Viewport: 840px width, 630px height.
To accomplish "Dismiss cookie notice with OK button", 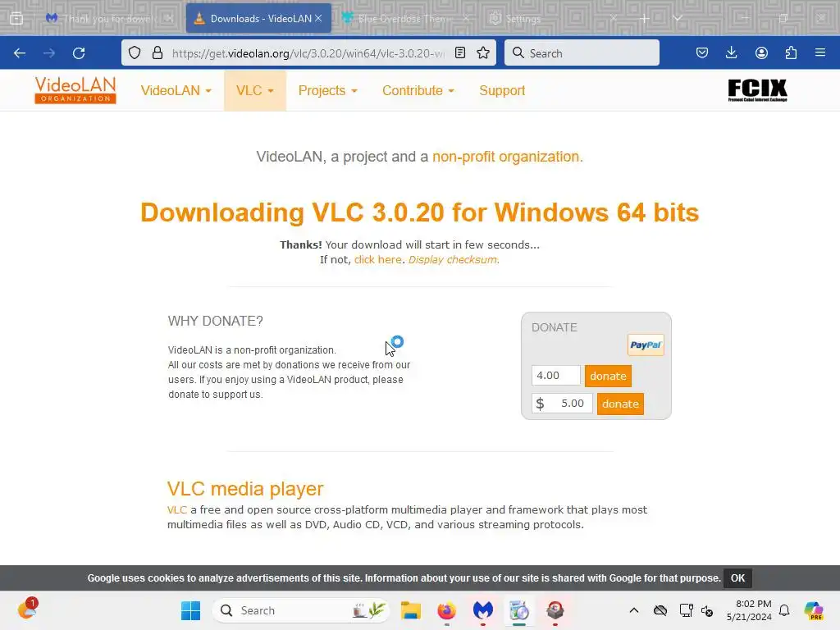I will pyautogui.click(x=737, y=578).
